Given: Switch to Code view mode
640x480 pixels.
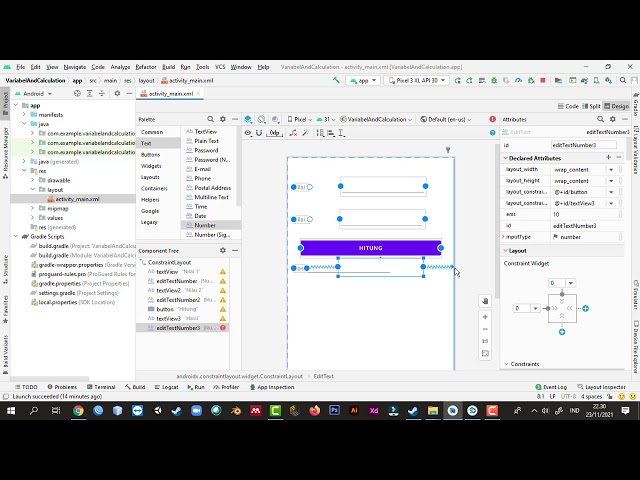Looking at the screenshot, I should click(568, 106).
